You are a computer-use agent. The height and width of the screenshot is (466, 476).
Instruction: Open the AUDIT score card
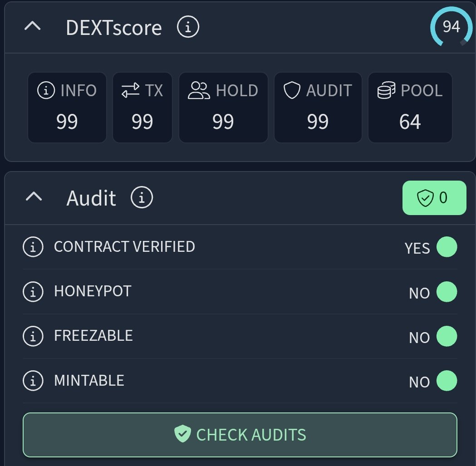318,108
